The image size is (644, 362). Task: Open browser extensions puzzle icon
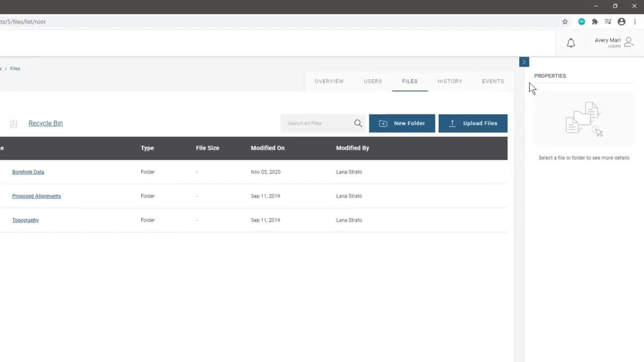click(595, 22)
